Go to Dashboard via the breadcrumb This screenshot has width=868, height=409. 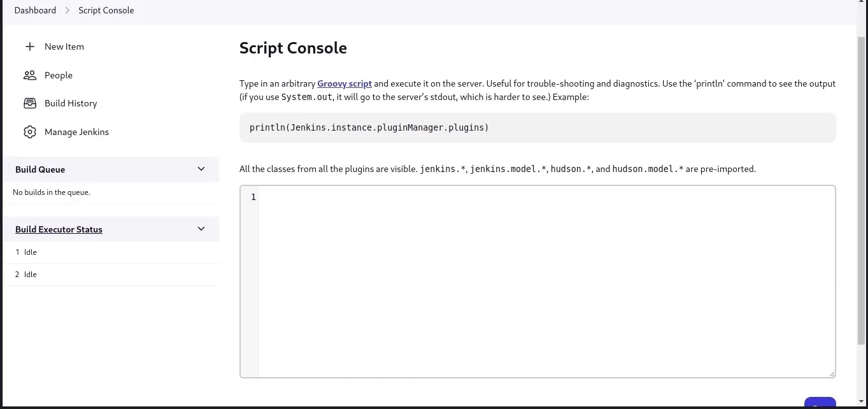click(35, 10)
